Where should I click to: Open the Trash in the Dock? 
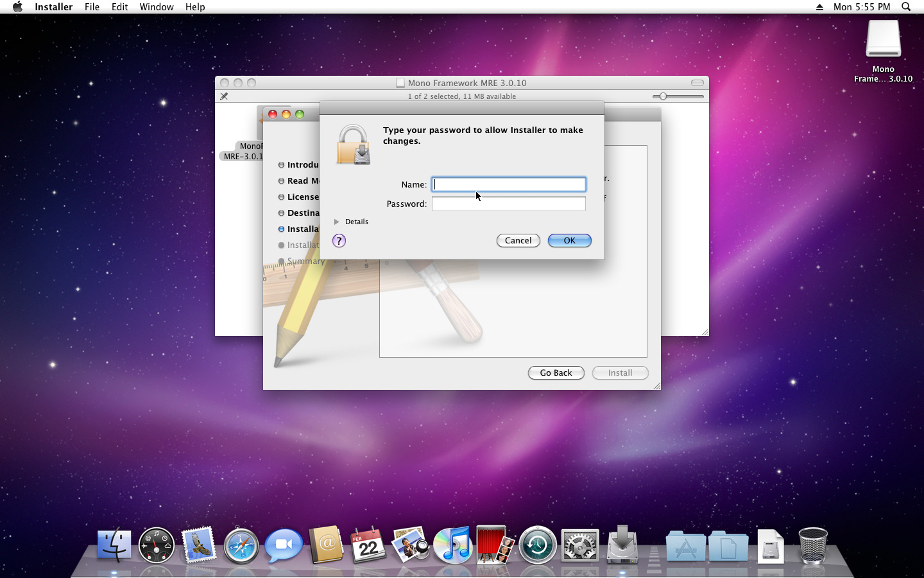pyautogui.click(x=812, y=545)
